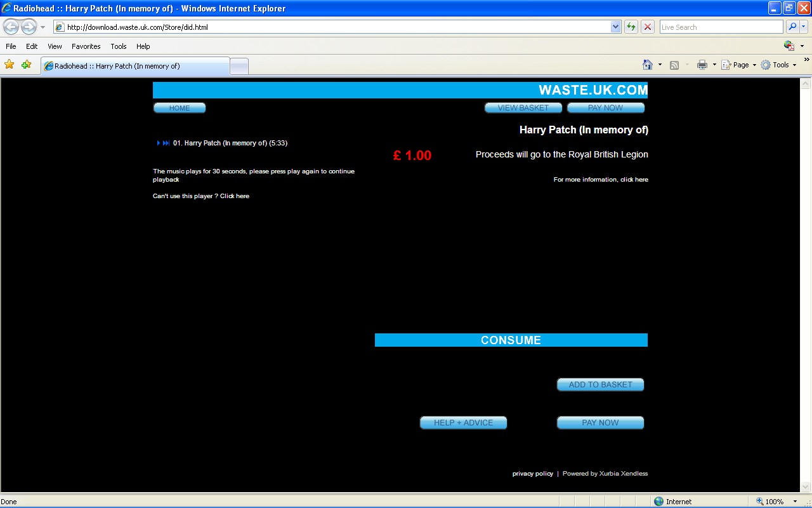Screen dimensions: 812x508
Task: Click the address bar URL field
Action: pos(331,27)
